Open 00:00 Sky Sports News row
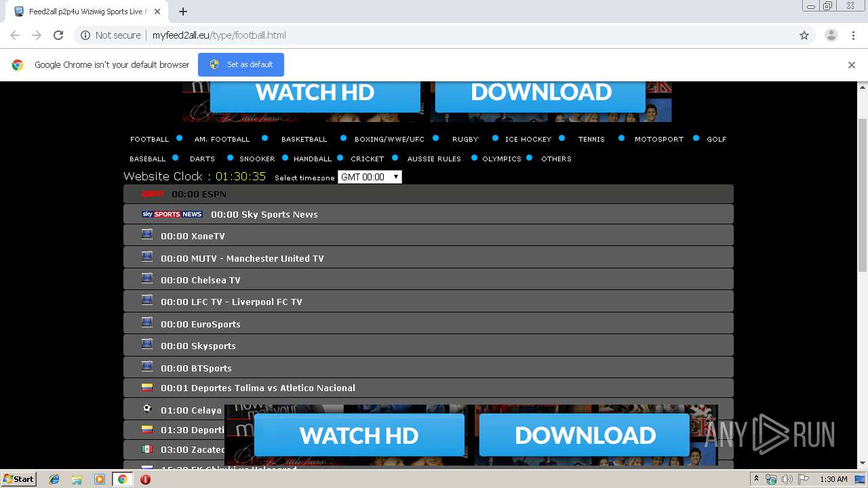Screen dimensions: 868x488 pyautogui.click(x=429, y=214)
